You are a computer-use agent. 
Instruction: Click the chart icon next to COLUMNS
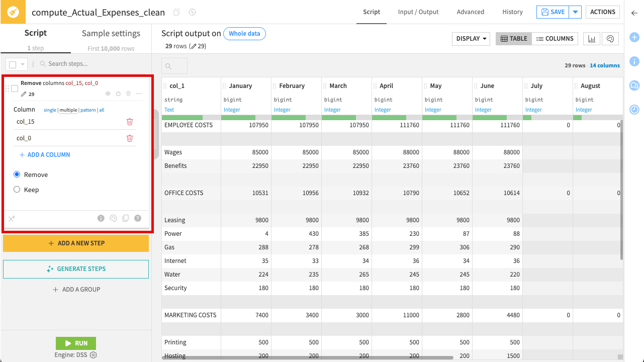592,39
